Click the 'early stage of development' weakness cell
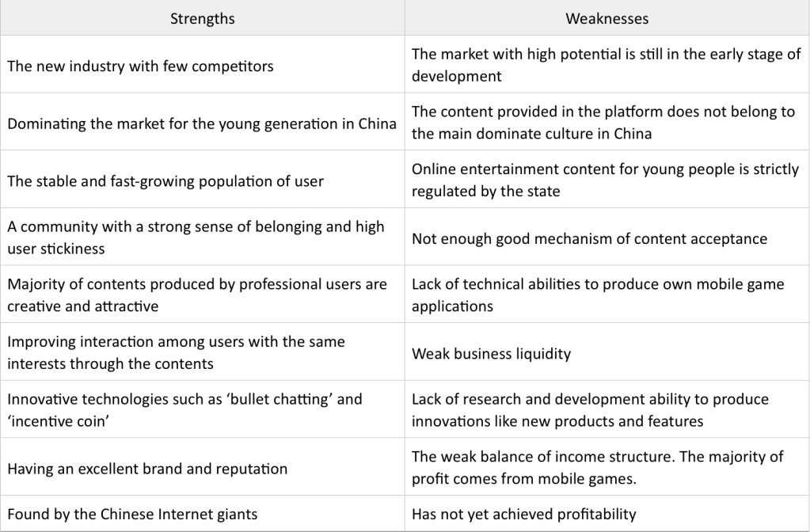The image size is (810, 532). pyautogui.click(x=606, y=65)
